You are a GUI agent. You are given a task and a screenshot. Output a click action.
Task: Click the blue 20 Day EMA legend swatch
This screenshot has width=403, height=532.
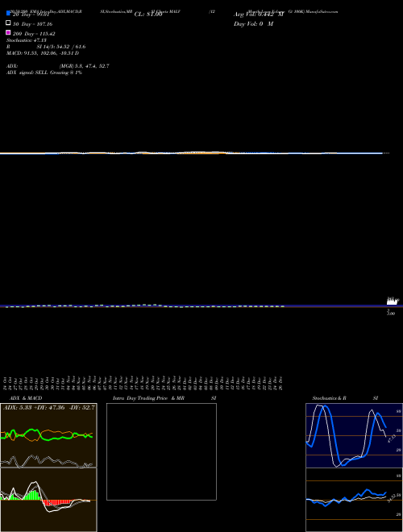coord(9,13)
